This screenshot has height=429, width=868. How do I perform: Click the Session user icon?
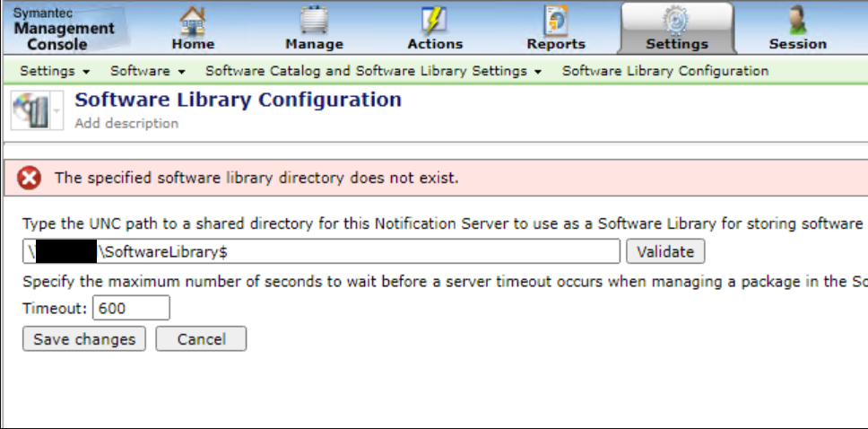point(797,20)
